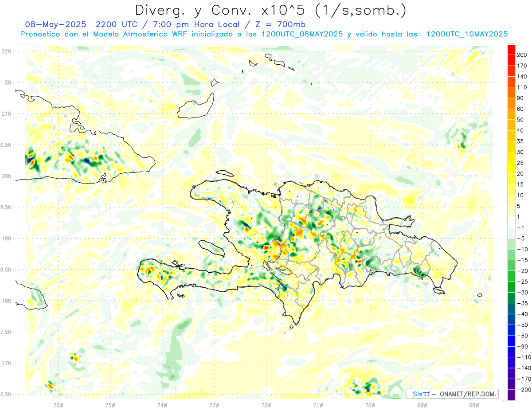Image resolution: width=532 pixels, height=411 pixels.
Task: Click the "1.5N" latitude label
Action: tap(6, 82)
